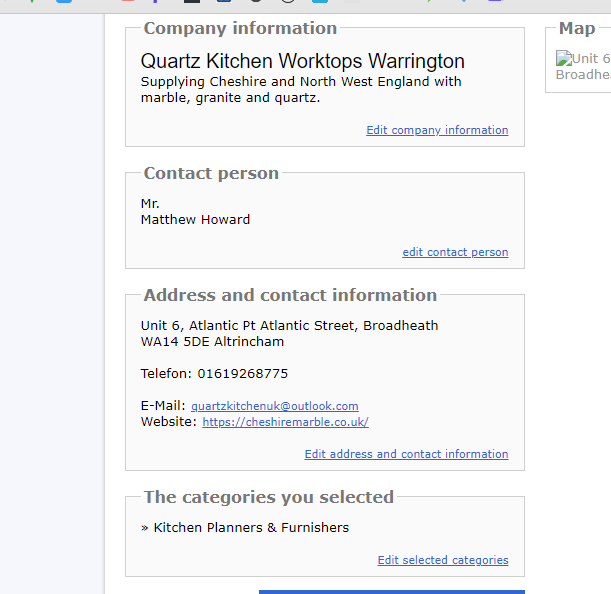Viewport: 611px width, 594px height.
Task: Click the Map heading
Action: click(x=577, y=28)
